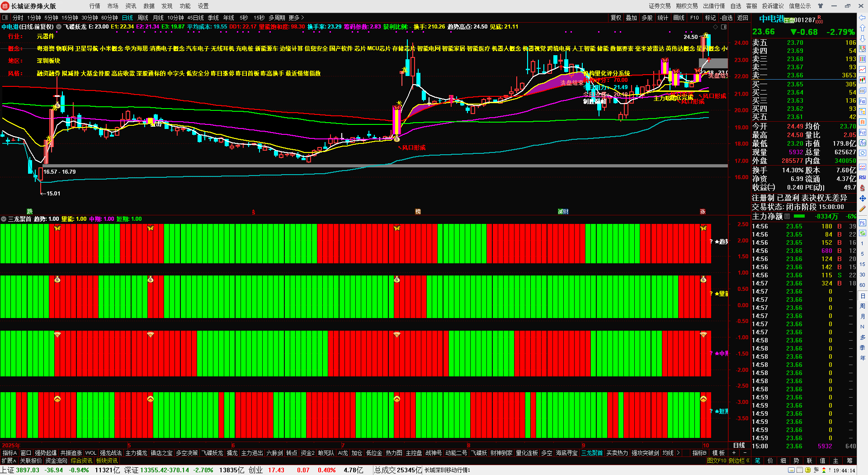Click the trend line chart icon in sidebar

click(863, 70)
